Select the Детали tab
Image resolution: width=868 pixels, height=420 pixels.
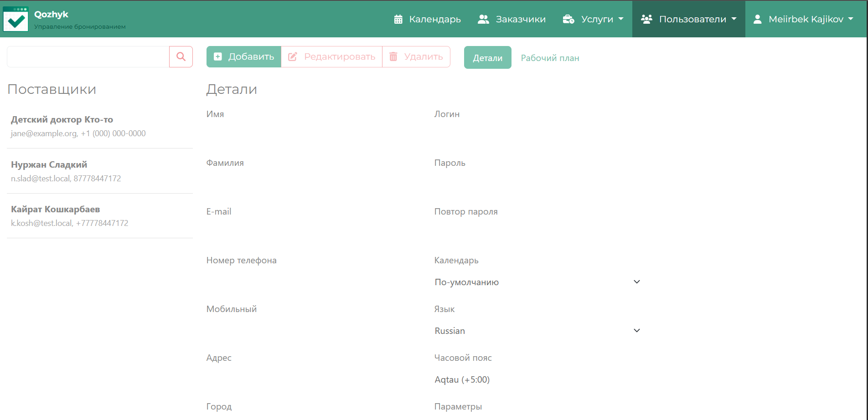[x=487, y=58]
